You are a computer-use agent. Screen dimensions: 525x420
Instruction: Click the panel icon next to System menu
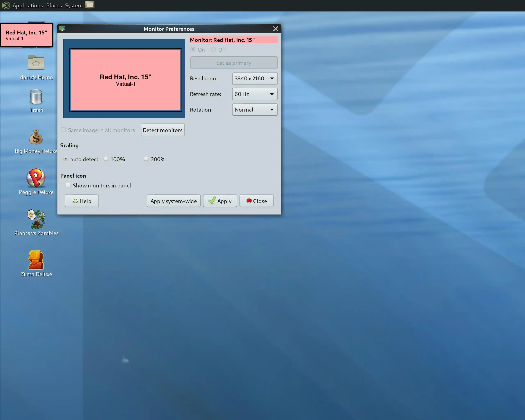[x=90, y=5]
